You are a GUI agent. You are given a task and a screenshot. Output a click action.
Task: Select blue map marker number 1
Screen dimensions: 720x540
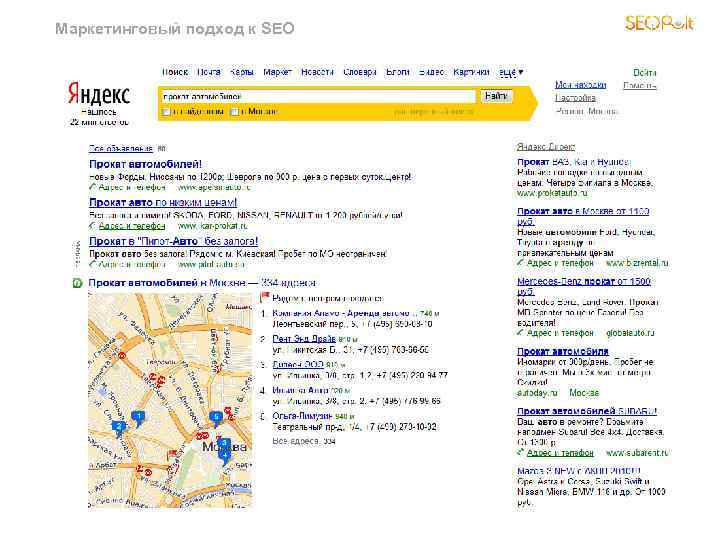click(138, 417)
